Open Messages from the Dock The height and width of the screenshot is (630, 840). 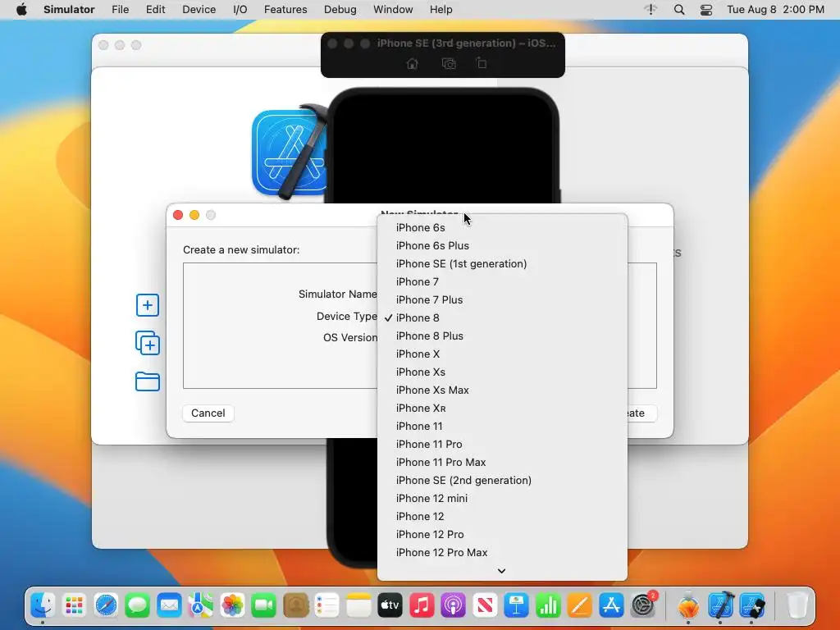point(137,606)
